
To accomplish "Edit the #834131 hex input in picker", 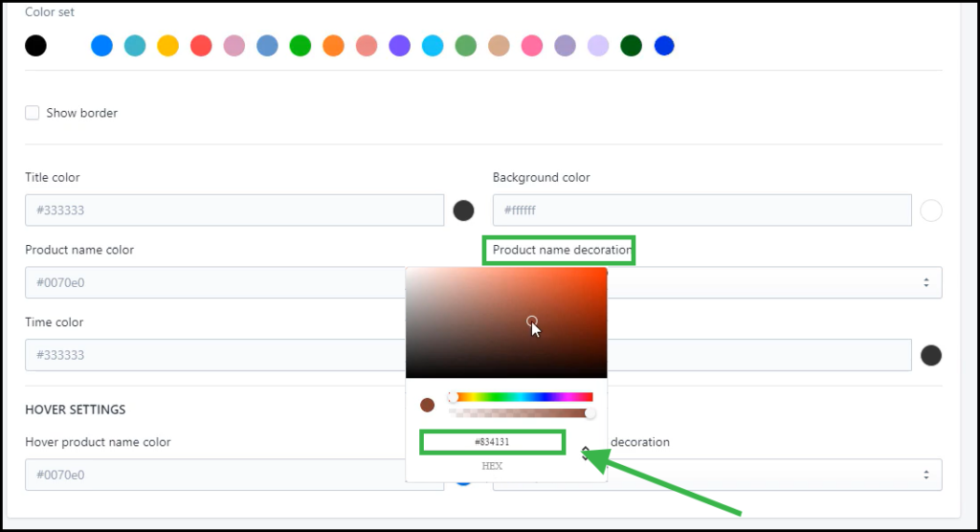I will (492, 442).
